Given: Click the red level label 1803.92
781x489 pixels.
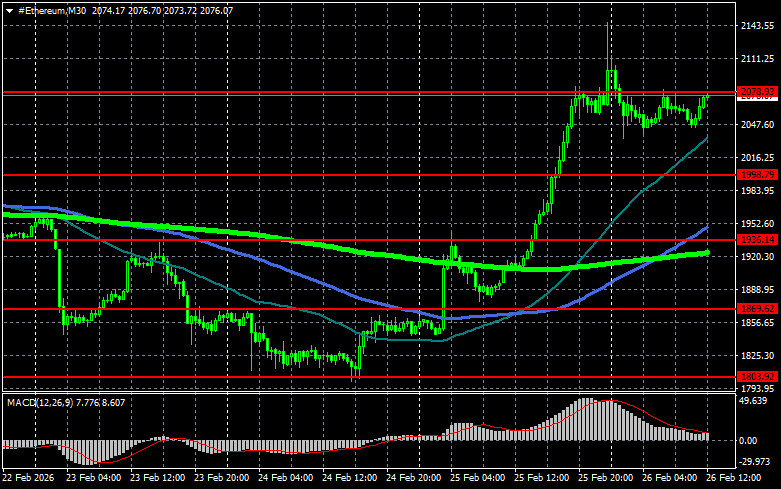Looking at the screenshot, I should (758, 376).
